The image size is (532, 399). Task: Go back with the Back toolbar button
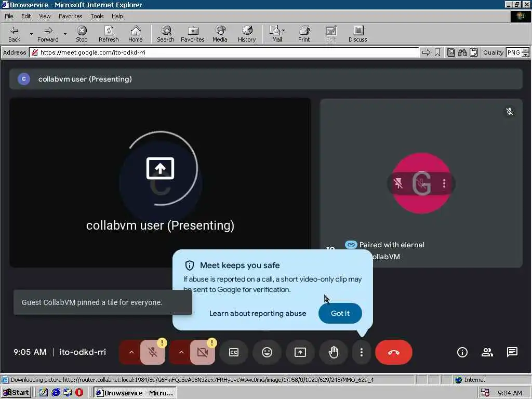(x=14, y=34)
